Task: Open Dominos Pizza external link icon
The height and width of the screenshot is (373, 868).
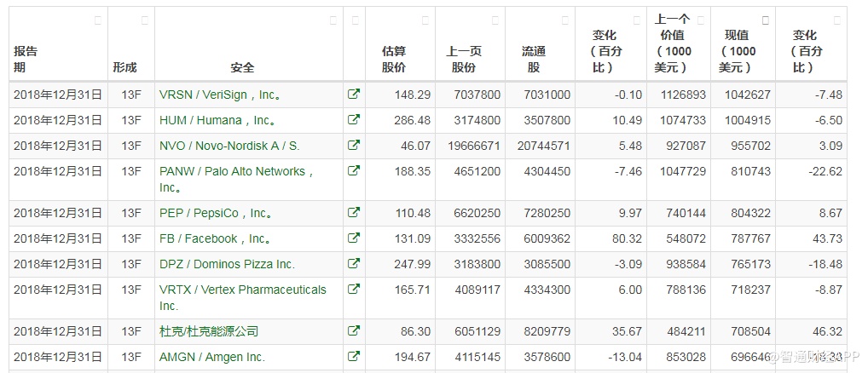Action: 354,264
